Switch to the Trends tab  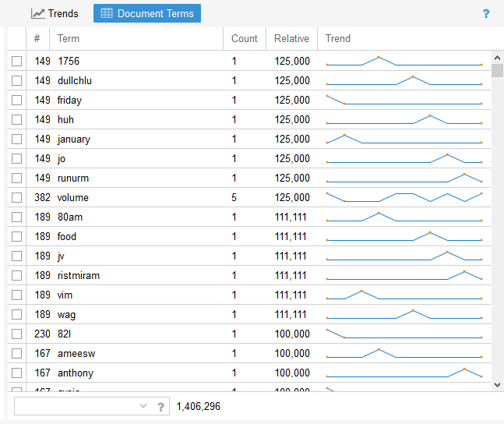tap(55, 13)
